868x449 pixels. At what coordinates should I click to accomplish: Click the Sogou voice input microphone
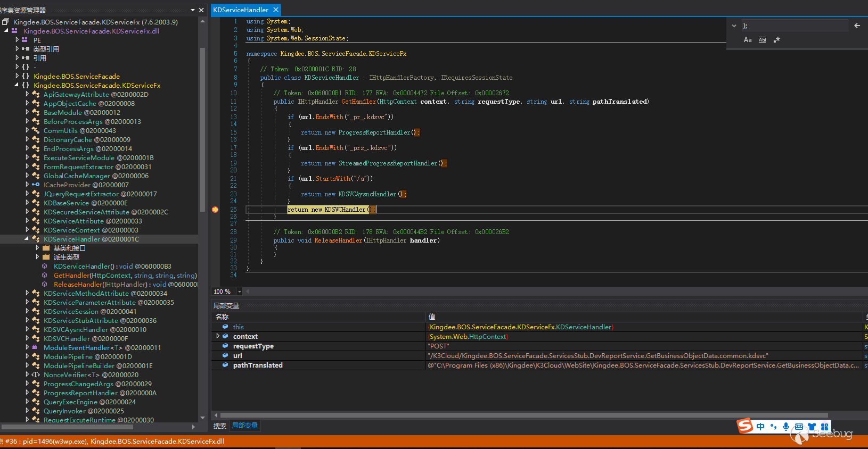(x=786, y=427)
